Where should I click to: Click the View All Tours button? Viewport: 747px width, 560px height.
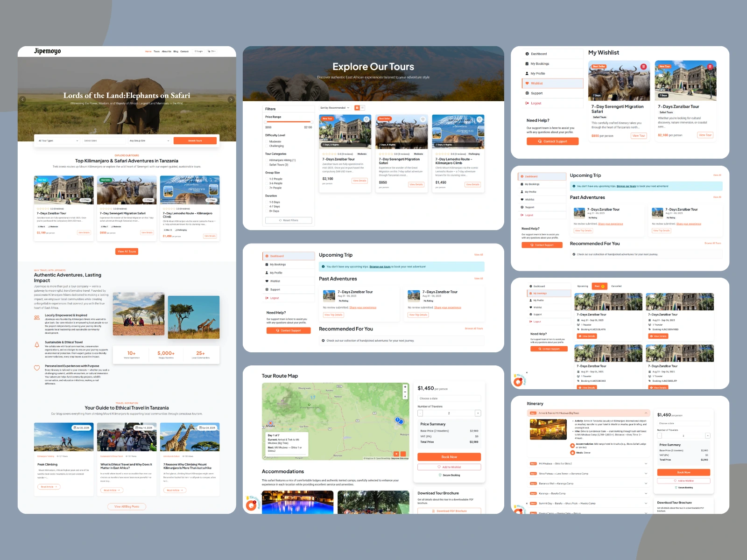[x=127, y=252]
